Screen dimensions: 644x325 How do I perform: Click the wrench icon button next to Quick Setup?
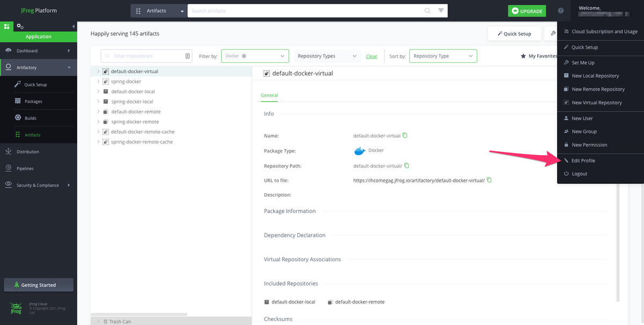click(553, 33)
